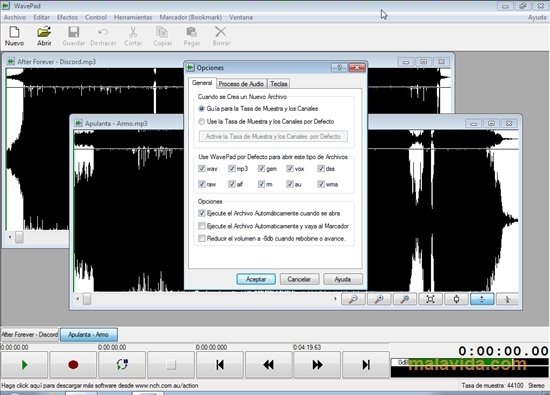Click the Copiar toolbar icon

click(x=162, y=36)
